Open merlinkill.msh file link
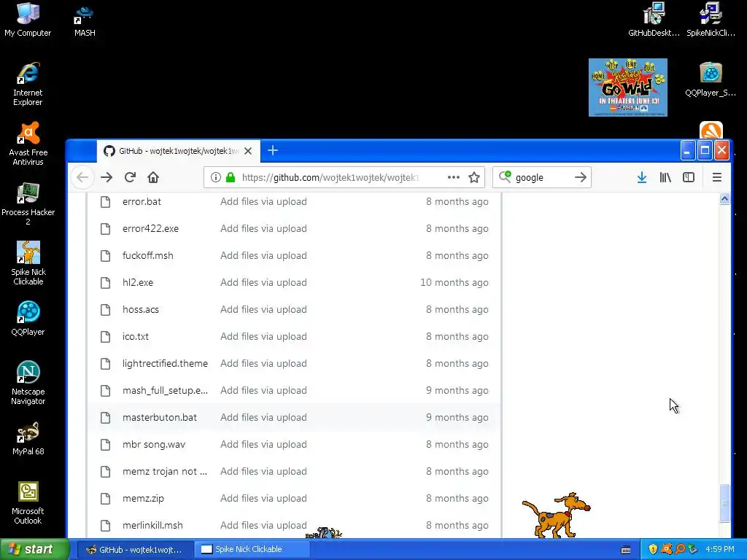 [152, 525]
